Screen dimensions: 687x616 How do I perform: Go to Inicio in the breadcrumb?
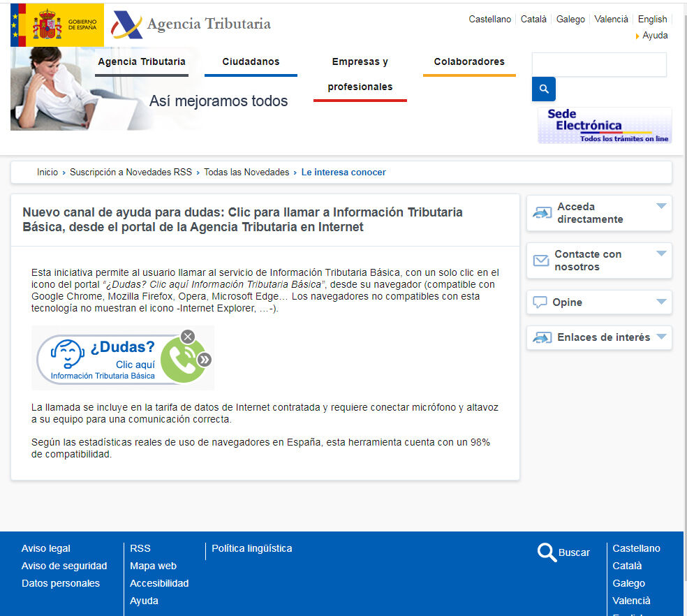click(47, 173)
